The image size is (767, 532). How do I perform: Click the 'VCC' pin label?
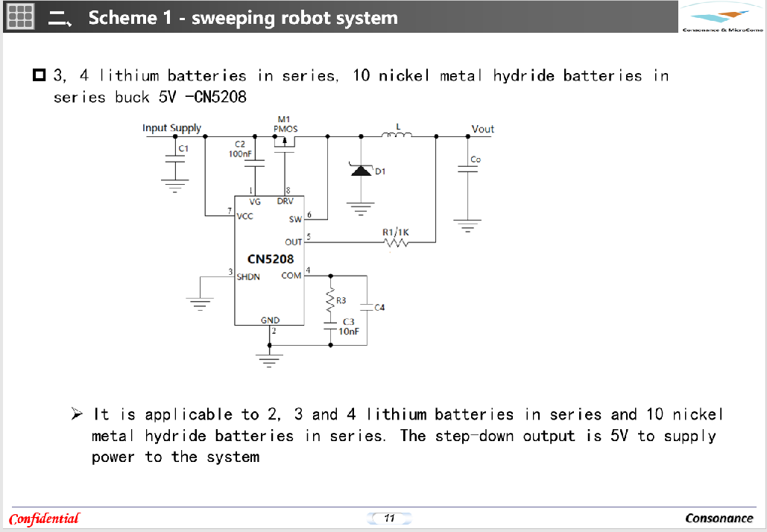click(x=245, y=216)
